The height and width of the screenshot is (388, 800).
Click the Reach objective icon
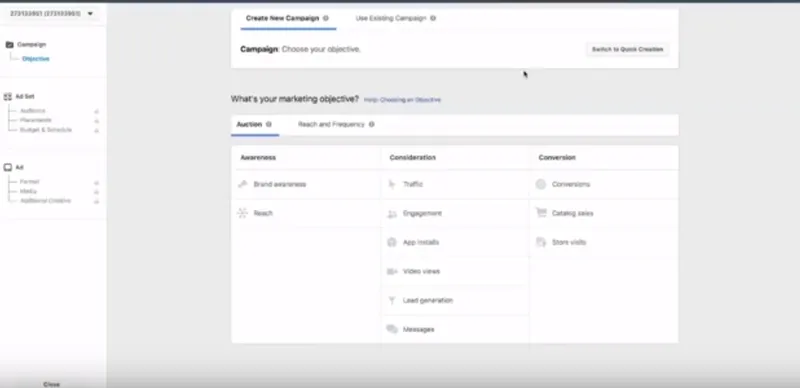click(242, 213)
